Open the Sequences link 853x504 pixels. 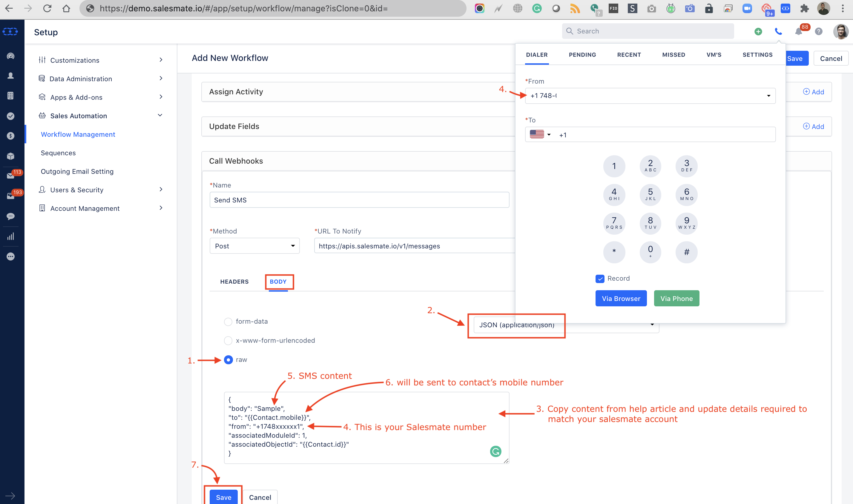(58, 153)
